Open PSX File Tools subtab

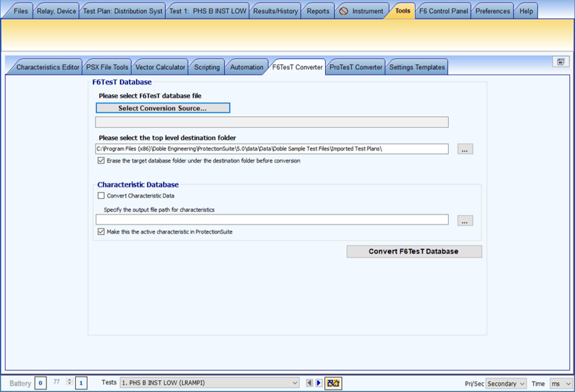point(107,67)
